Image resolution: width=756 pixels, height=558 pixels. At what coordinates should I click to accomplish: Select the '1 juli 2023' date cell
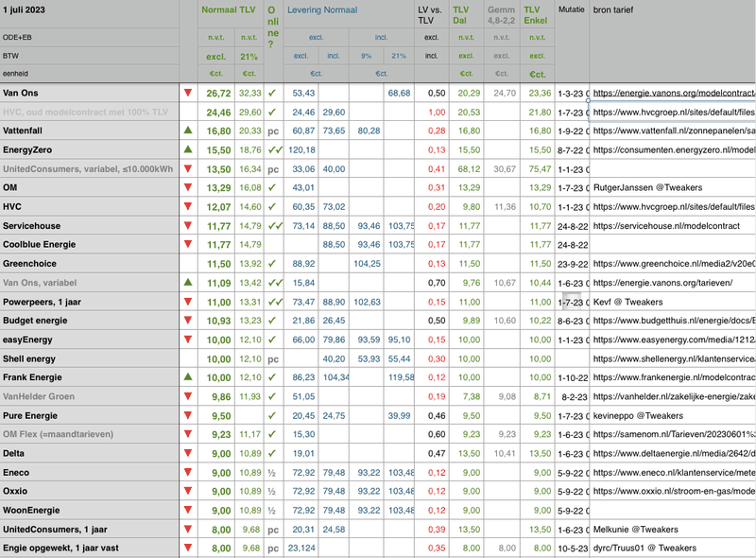[x=24, y=9]
